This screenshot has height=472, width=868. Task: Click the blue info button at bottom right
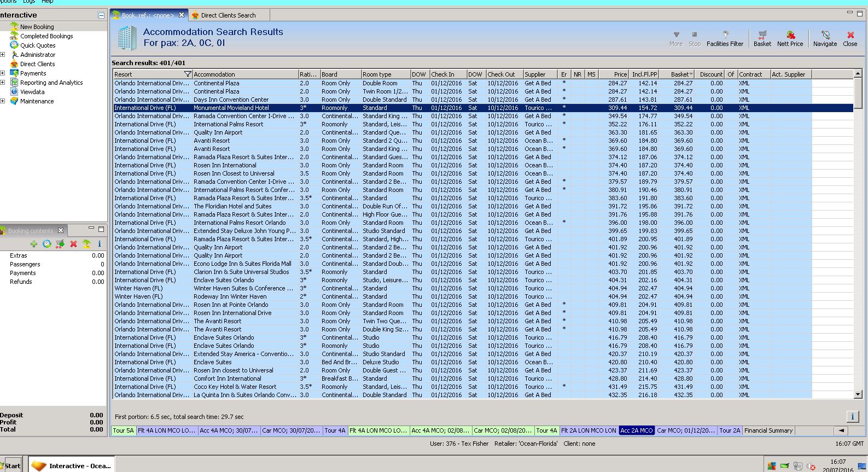point(852,417)
